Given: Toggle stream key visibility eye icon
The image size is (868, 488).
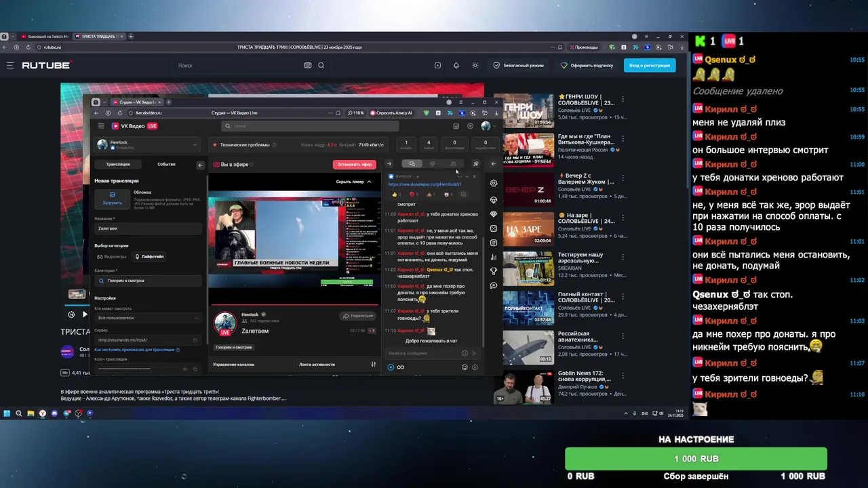Looking at the screenshot, I should [x=185, y=369].
